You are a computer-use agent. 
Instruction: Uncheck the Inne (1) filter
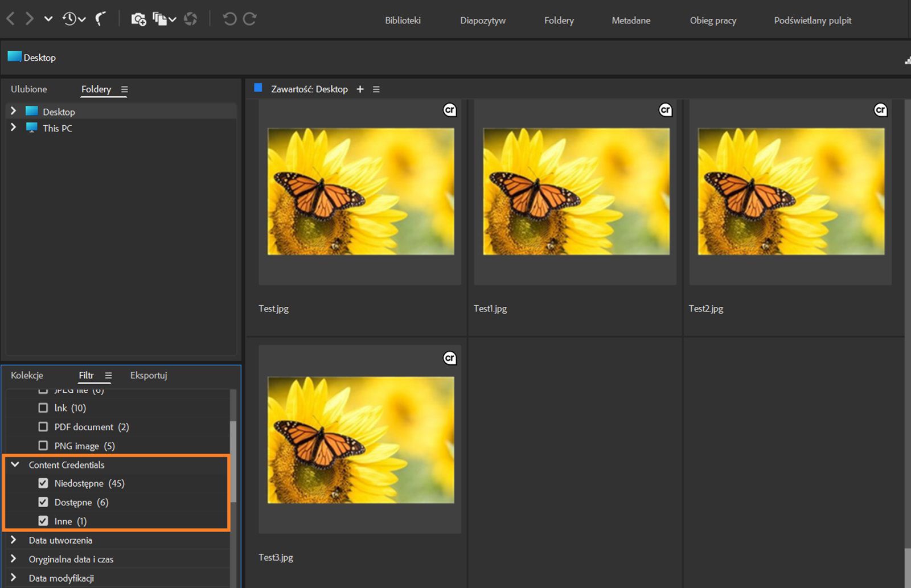click(x=43, y=520)
